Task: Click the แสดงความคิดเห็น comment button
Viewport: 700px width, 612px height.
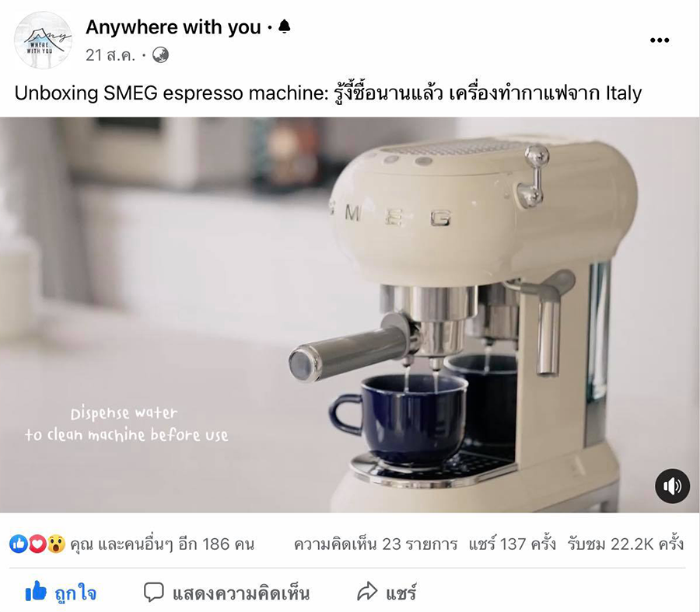Action: point(227,593)
